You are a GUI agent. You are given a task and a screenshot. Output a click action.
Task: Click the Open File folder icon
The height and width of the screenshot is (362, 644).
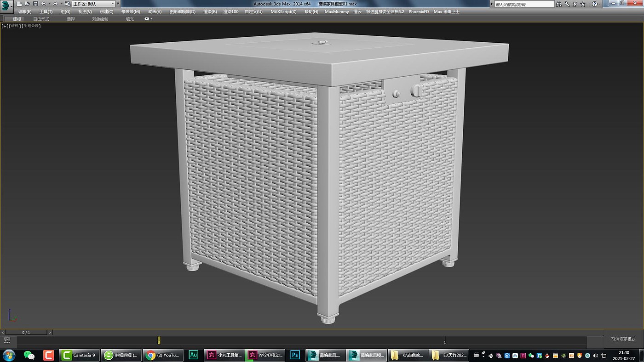[x=27, y=4]
